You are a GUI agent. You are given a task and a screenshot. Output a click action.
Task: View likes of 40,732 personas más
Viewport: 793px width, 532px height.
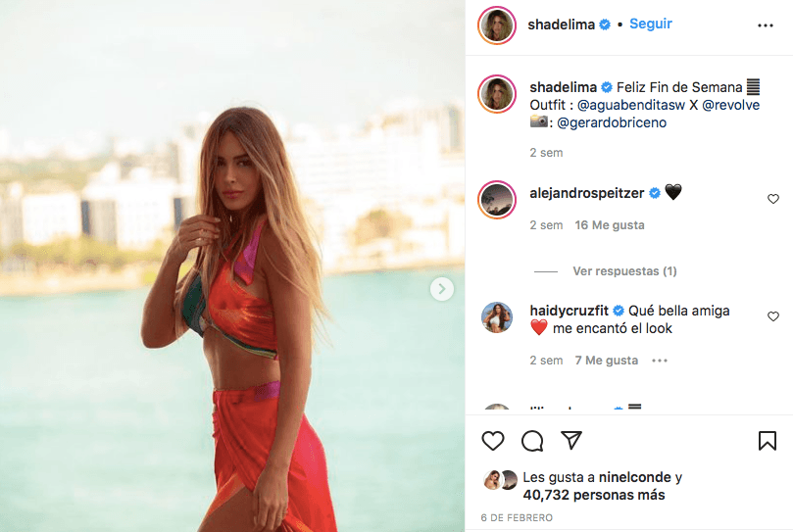tap(594, 495)
